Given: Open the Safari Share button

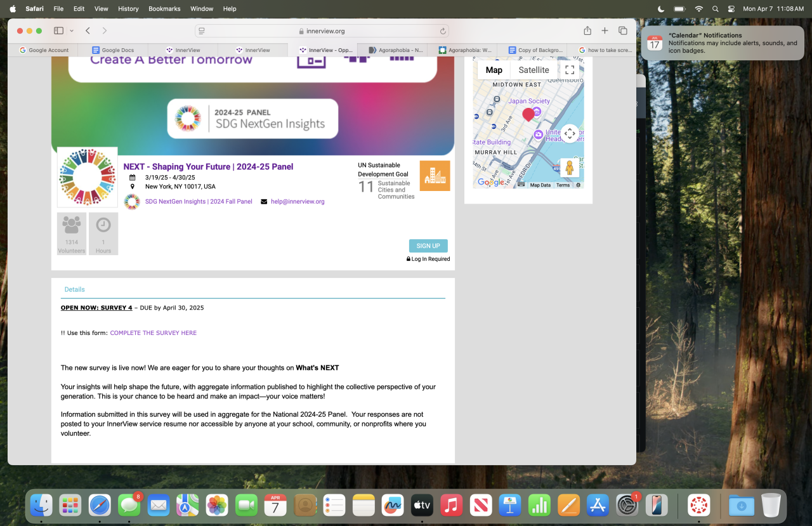Looking at the screenshot, I should tap(587, 30).
